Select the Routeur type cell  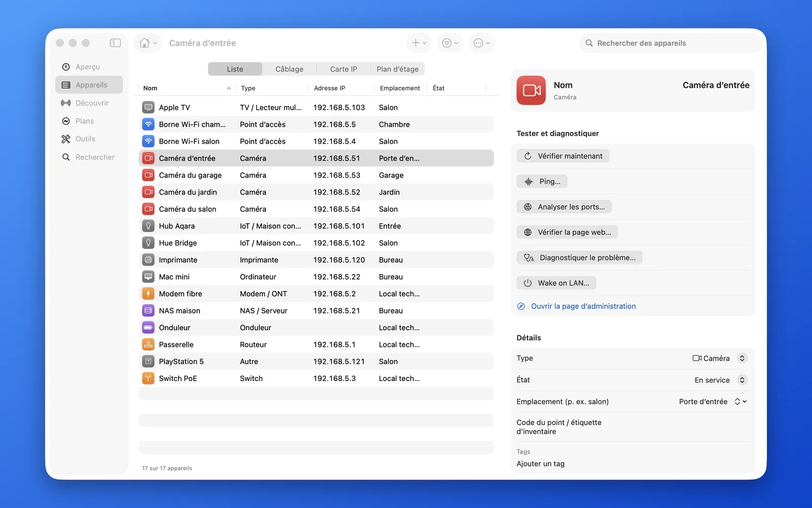(253, 345)
